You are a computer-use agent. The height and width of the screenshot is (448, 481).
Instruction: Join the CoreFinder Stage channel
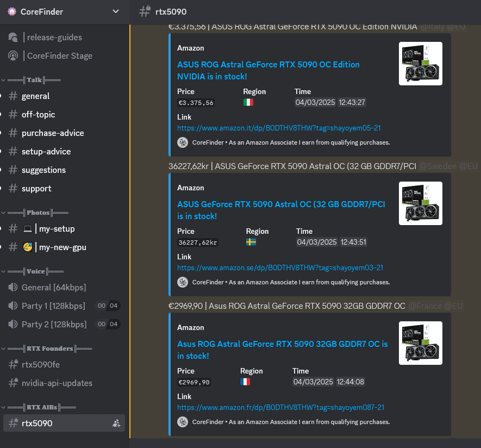point(57,56)
